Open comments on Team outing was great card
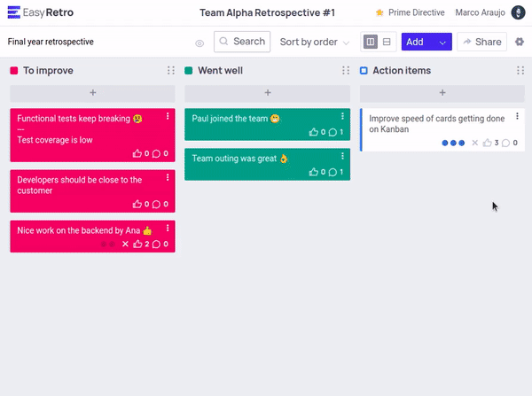The width and height of the screenshot is (532, 396). click(332, 172)
